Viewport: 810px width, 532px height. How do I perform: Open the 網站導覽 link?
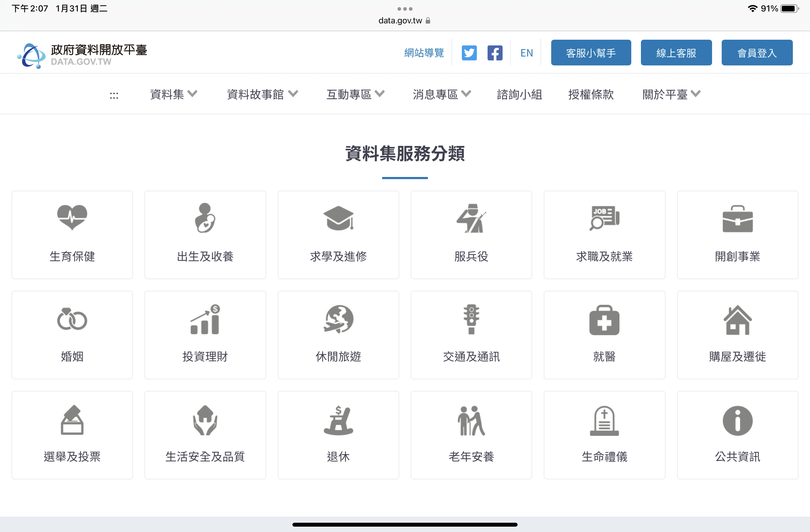(x=424, y=53)
